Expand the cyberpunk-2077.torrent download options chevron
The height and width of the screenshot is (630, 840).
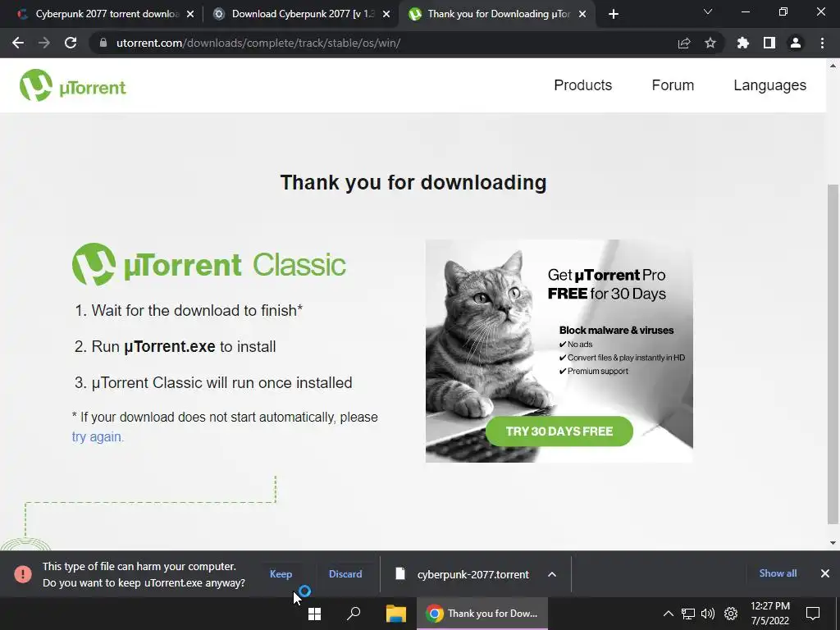[x=552, y=574]
